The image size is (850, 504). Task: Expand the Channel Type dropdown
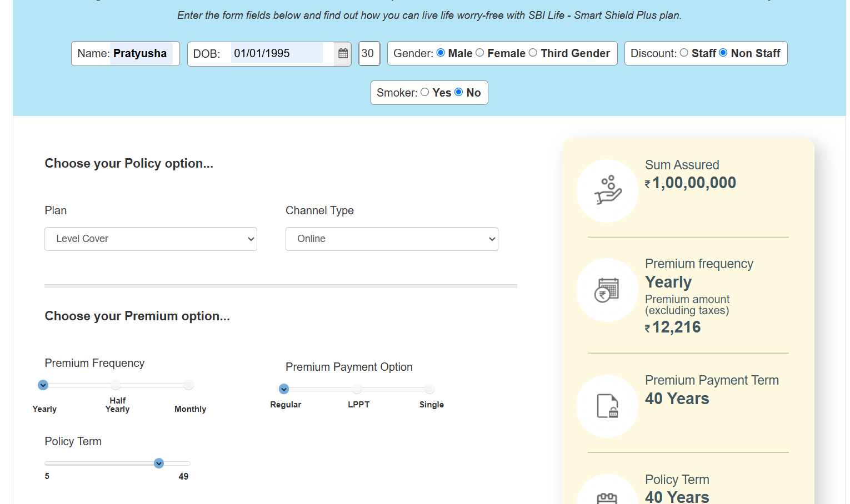coord(392,239)
